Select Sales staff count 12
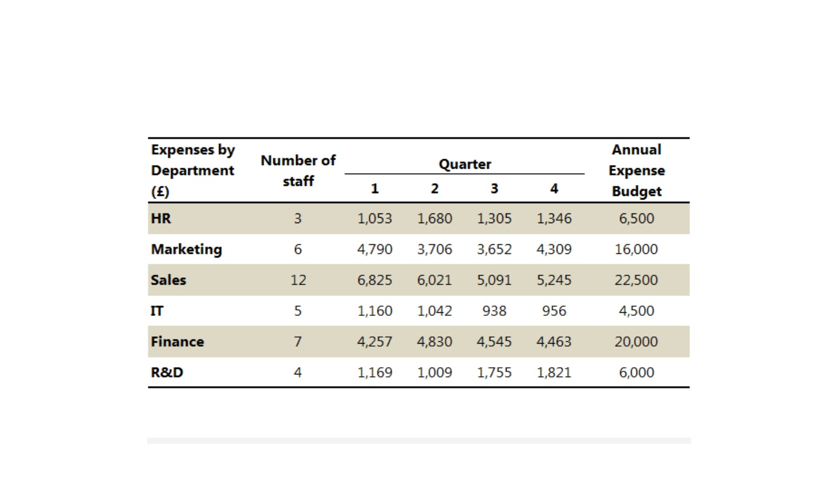 click(298, 280)
